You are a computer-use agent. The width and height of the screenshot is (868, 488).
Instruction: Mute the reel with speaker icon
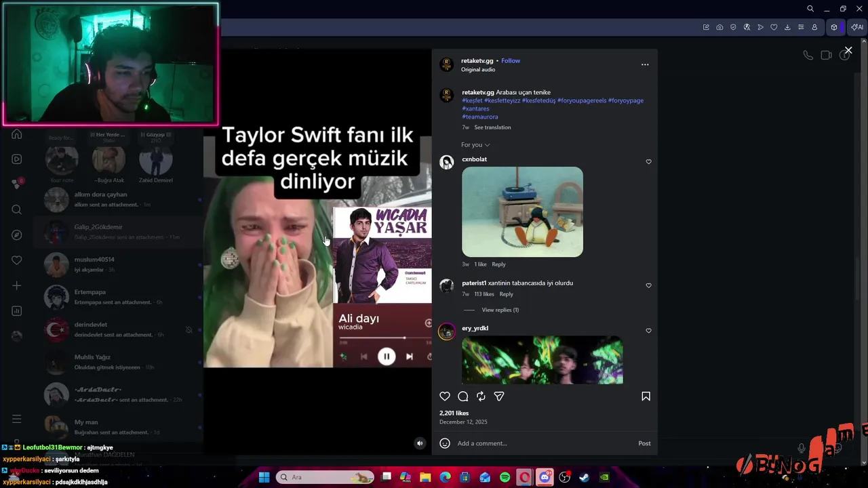tap(420, 443)
